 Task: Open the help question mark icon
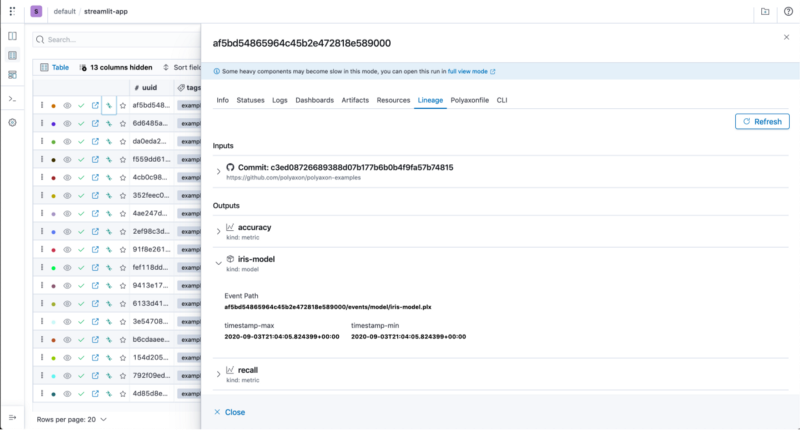[788, 11]
